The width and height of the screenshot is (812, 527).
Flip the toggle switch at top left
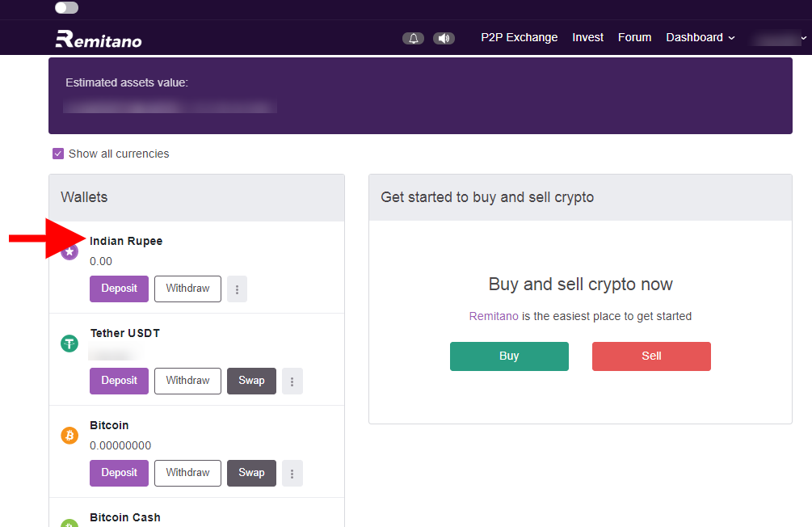point(67,8)
